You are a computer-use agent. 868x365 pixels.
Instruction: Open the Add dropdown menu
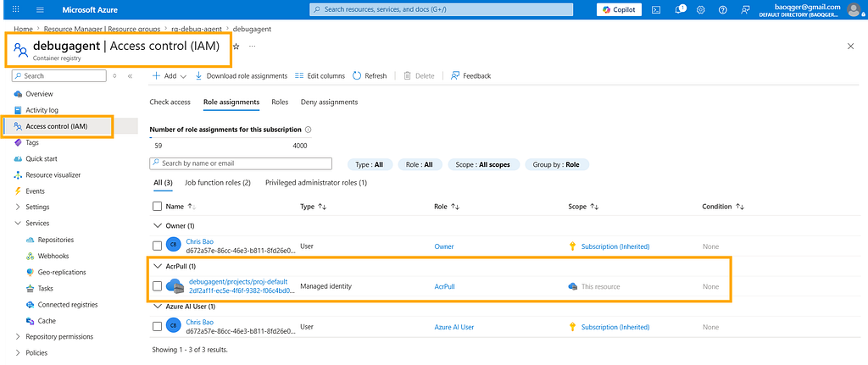click(x=169, y=75)
